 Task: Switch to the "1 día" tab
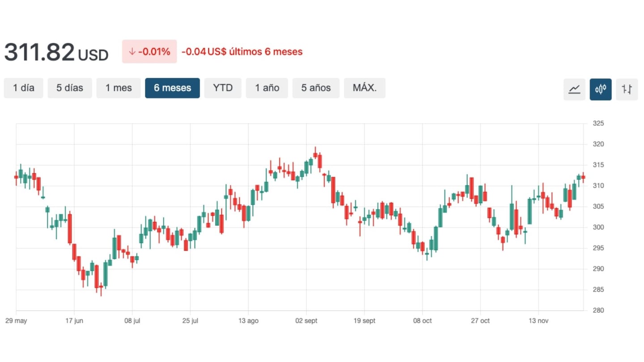coord(23,88)
